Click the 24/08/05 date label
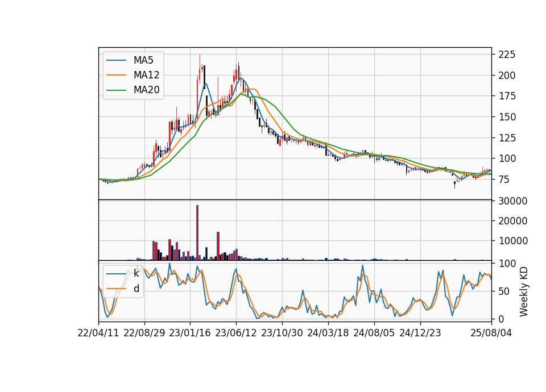Screen dimensions: 546x392 (374, 333)
